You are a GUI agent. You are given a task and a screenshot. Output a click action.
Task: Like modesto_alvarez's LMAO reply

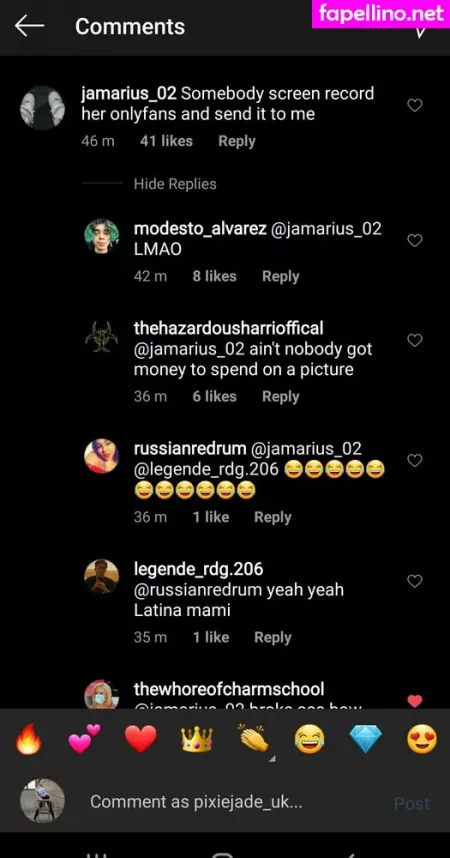415,240
